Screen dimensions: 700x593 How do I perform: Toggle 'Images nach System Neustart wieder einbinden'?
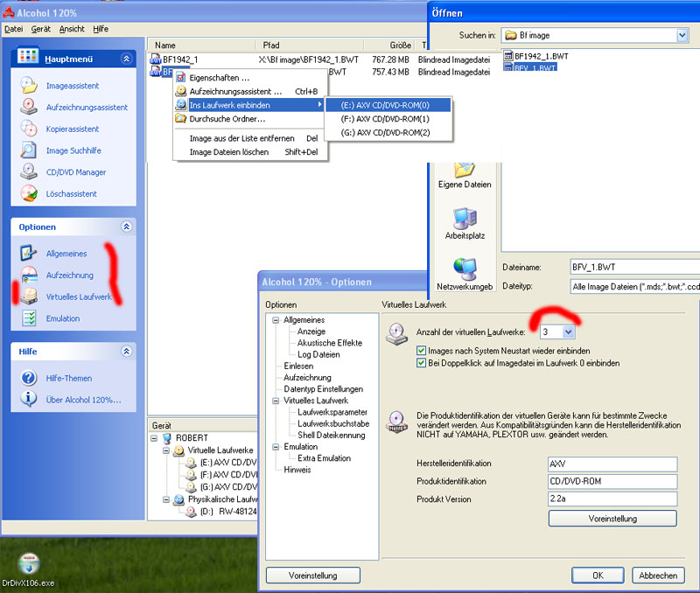pos(423,350)
